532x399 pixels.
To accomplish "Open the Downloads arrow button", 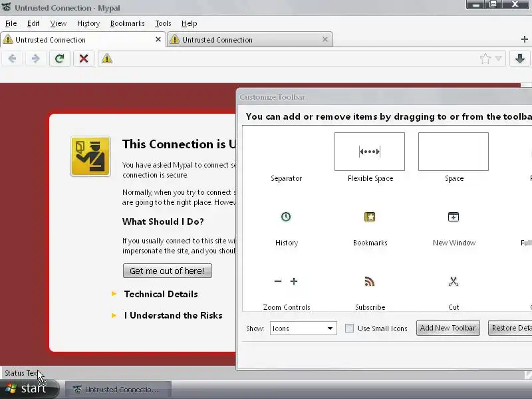I will (520, 59).
